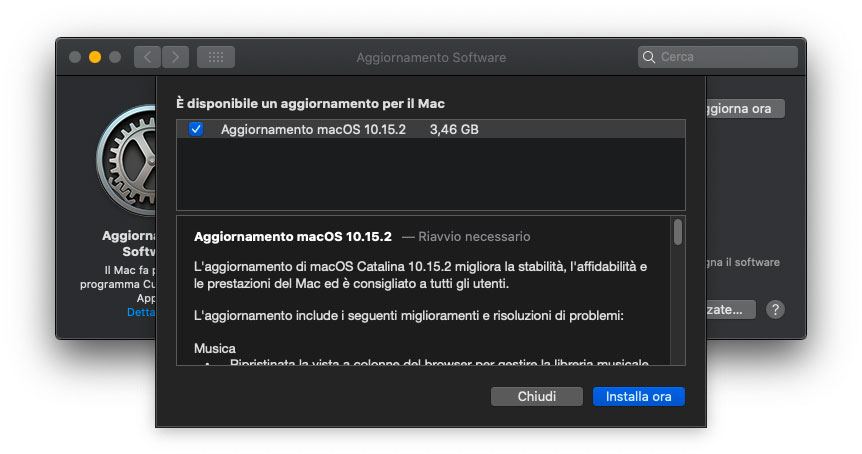Open help with the question mark button
The width and height of the screenshot is (862, 454).
point(775,309)
